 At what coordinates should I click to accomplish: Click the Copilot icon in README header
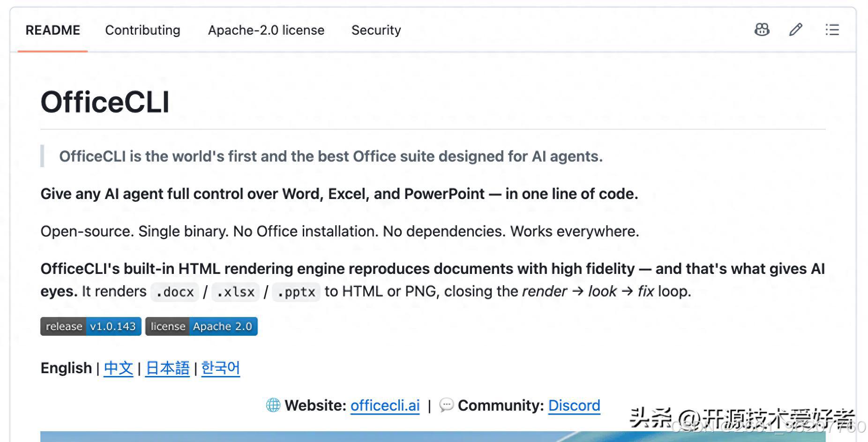click(x=762, y=30)
